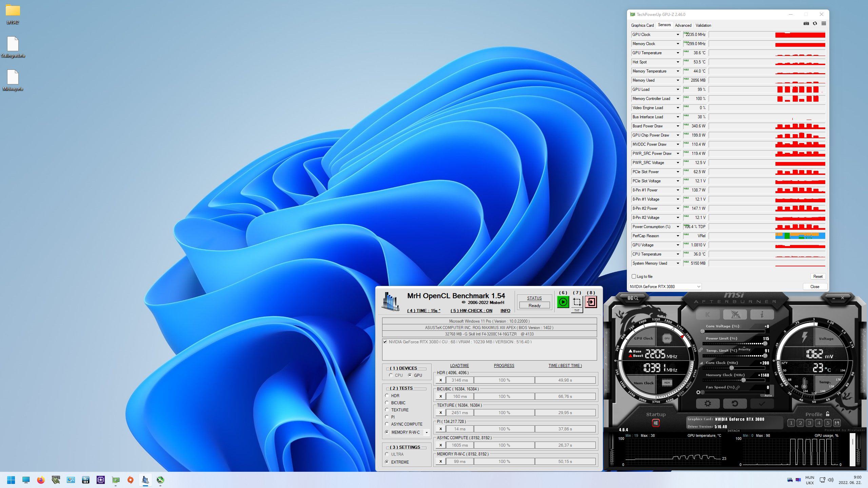Open the Hot Spot sensor dropdown arrow
The height and width of the screenshot is (488, 868).
pyautogui.click(x=678, y=62)
